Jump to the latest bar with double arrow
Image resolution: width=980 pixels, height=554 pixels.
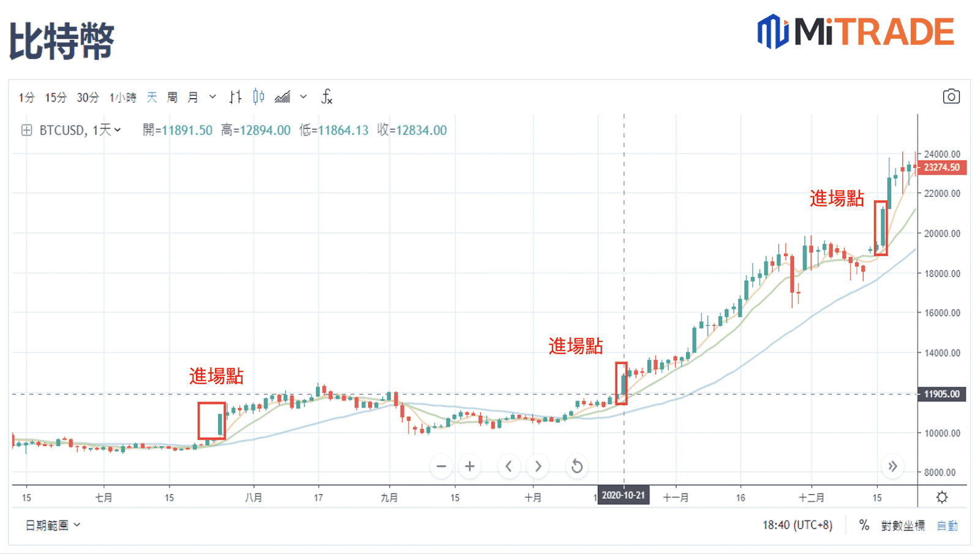point(893,466)
